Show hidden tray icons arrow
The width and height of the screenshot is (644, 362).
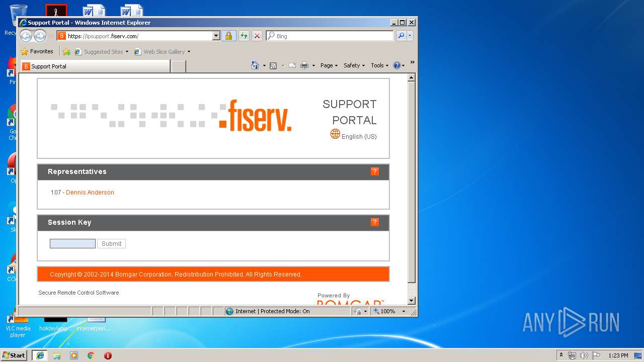[561, 355]
